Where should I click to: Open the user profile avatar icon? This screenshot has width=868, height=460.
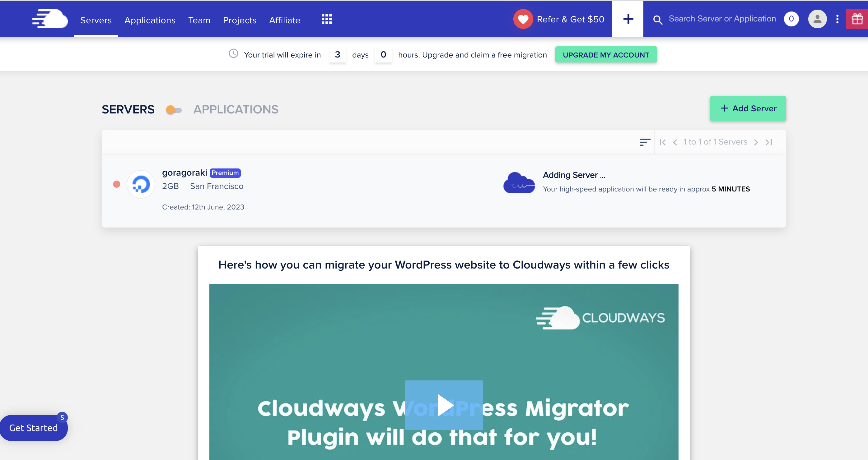pyautogui.click(x=817, y=19)
